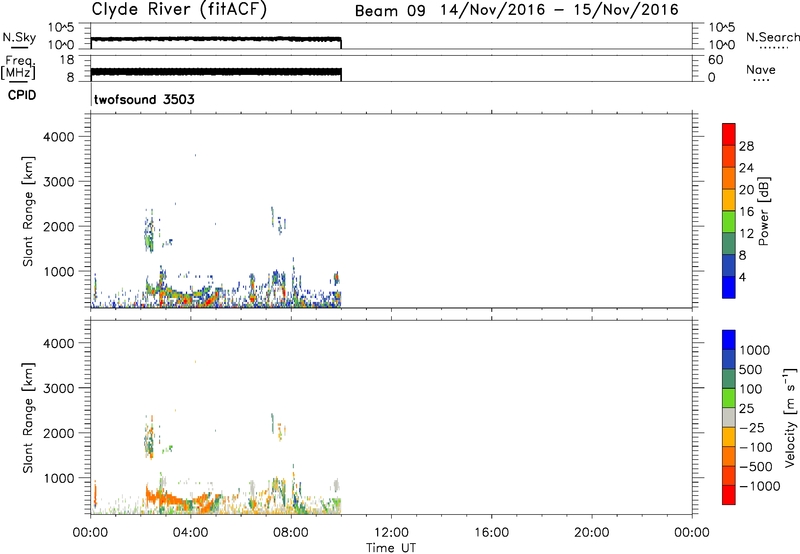Image resolution: width=800 pixels, height=554 pixels.
Task: Click the '16:00' time tick label
Action: click(491, 533)
